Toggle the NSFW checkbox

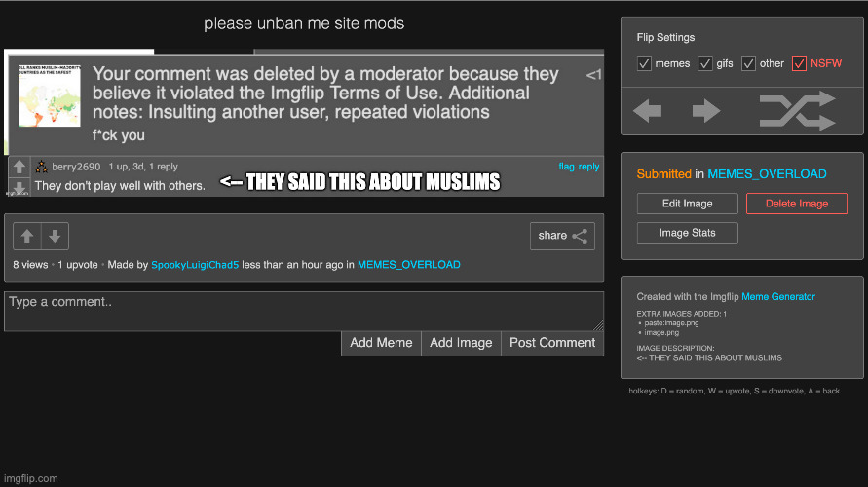pyautogui.click(x=800, y=63)
